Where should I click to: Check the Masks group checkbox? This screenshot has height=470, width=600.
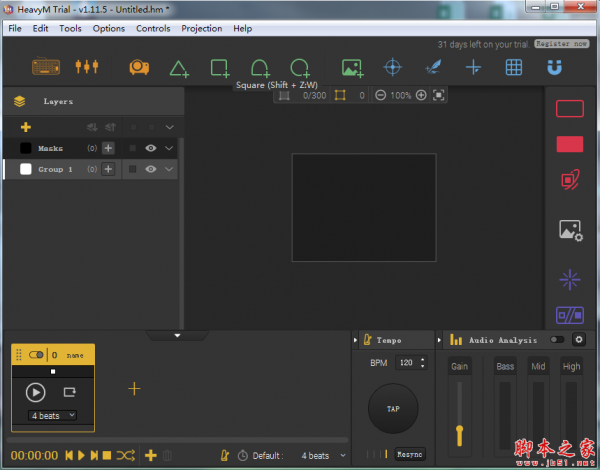[133, 148]
